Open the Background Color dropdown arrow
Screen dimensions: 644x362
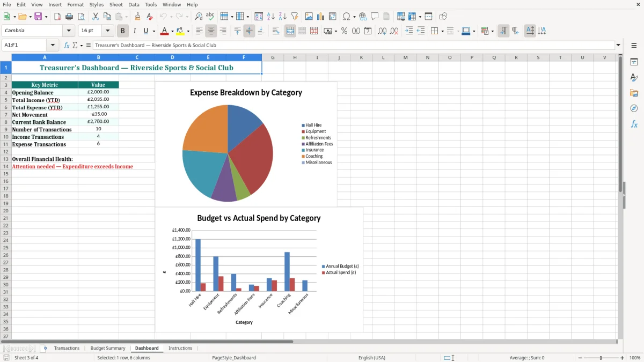[x=188, y=31]
